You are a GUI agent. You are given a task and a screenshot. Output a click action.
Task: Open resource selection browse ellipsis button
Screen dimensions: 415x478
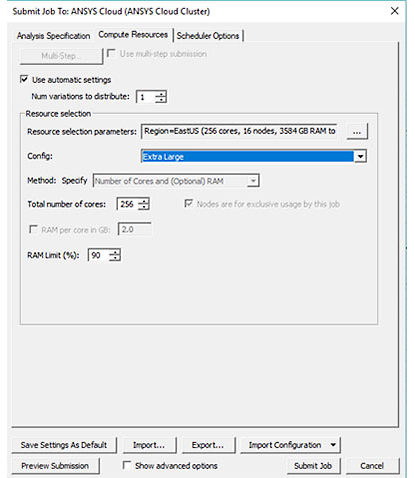point(357,131)
